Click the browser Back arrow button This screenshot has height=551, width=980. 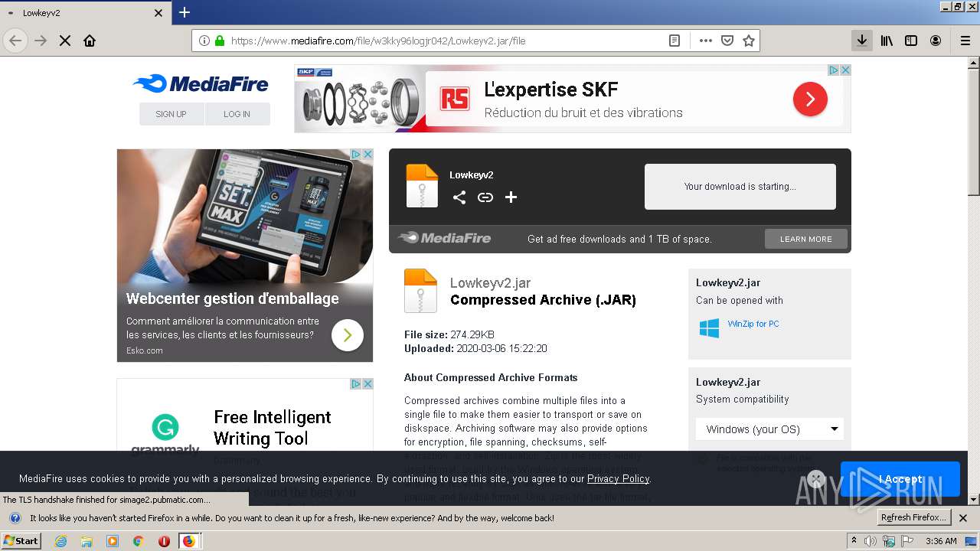(15, 41)
